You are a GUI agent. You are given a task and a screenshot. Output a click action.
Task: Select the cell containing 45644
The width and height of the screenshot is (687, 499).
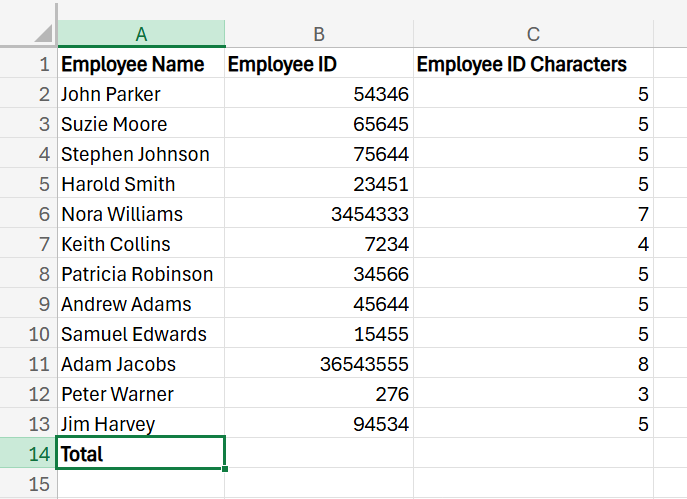(319, 304)
